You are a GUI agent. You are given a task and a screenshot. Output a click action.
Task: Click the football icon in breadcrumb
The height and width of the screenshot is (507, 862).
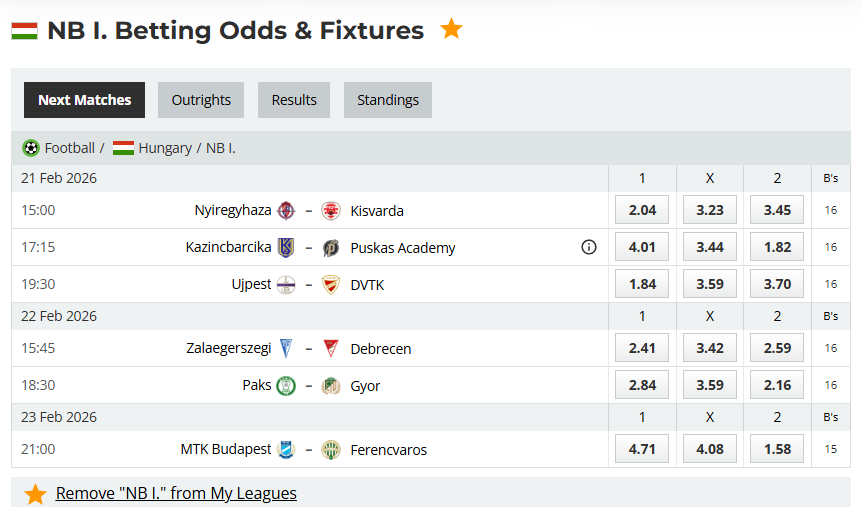point(31,148)
